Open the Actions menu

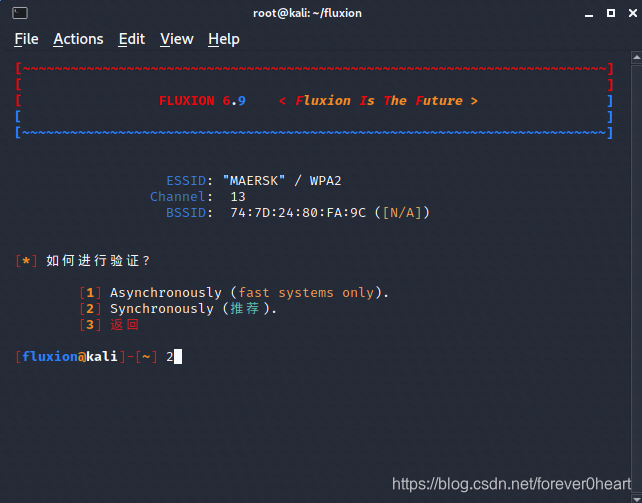click(x=78, y=39)
